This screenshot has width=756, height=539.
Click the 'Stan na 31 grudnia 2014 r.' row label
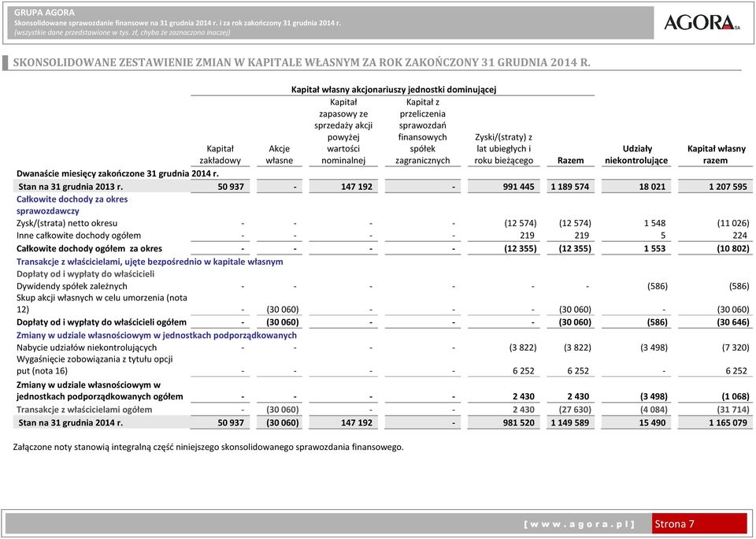pyautogui.click(x=70, y=422)
